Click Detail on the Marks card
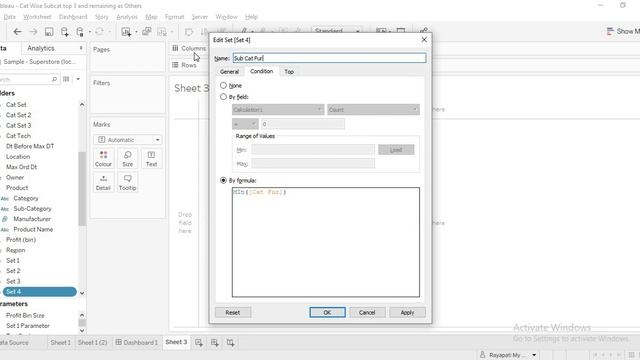Screen dimensions: 640x360 coord(103,182)
